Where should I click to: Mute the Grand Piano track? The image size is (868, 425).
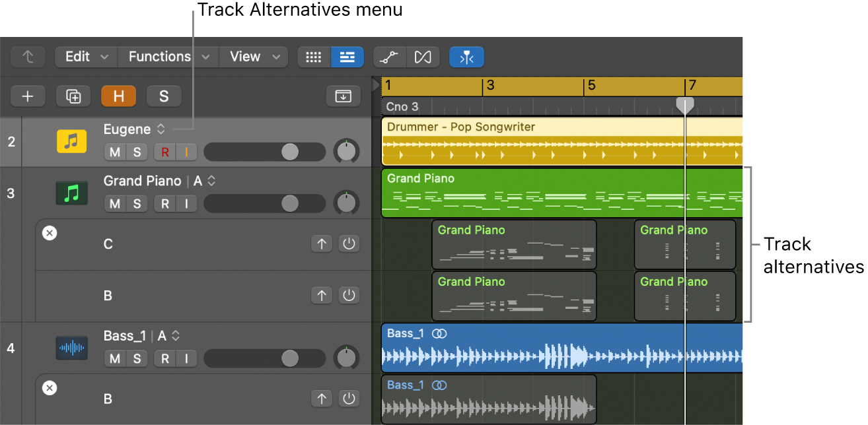(x=115, y=204)
